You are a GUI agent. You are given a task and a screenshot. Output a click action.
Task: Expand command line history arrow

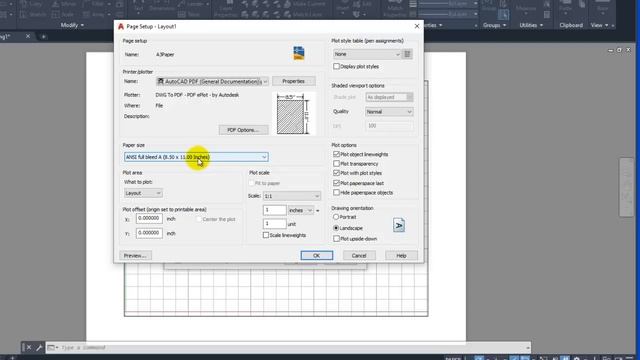(x=528, y=348)
